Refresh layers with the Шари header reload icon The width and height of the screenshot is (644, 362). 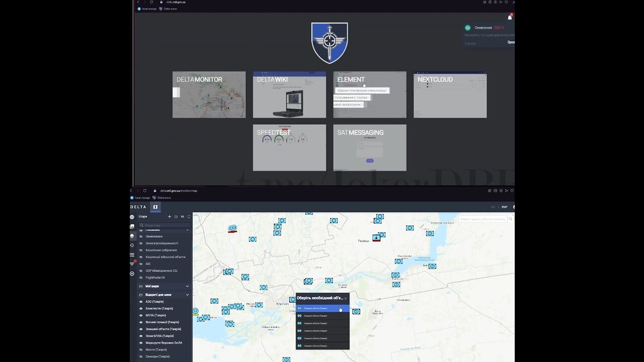point(189,217)
